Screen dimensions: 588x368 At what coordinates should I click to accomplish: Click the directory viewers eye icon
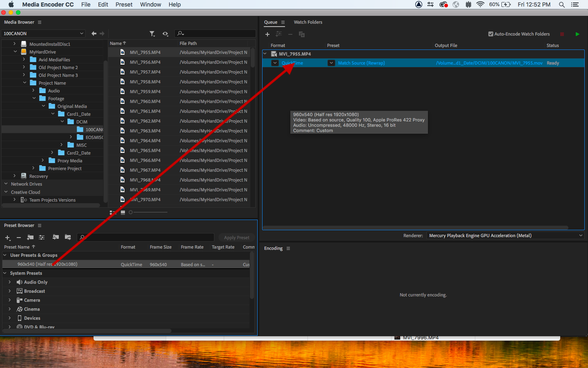165,34
